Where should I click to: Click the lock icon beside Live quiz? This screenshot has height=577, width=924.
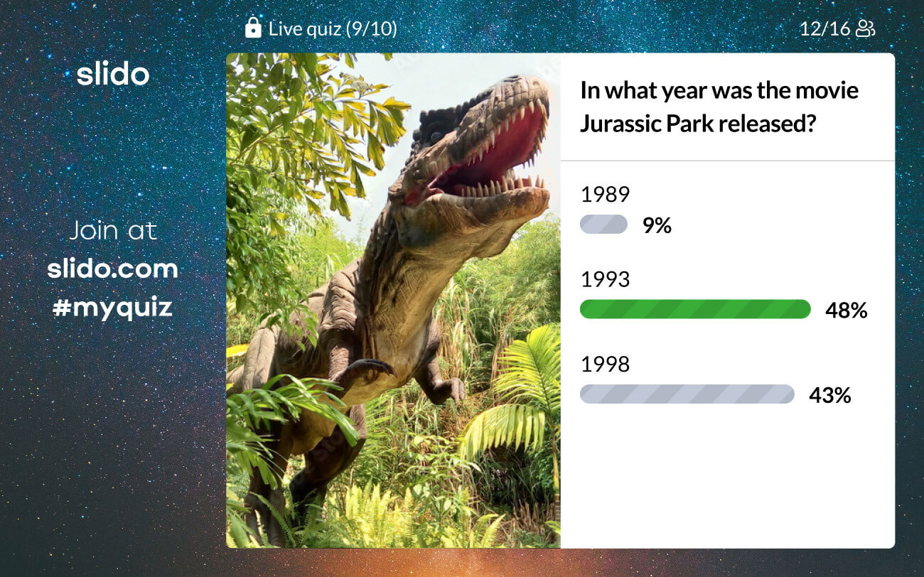point(252,28)
